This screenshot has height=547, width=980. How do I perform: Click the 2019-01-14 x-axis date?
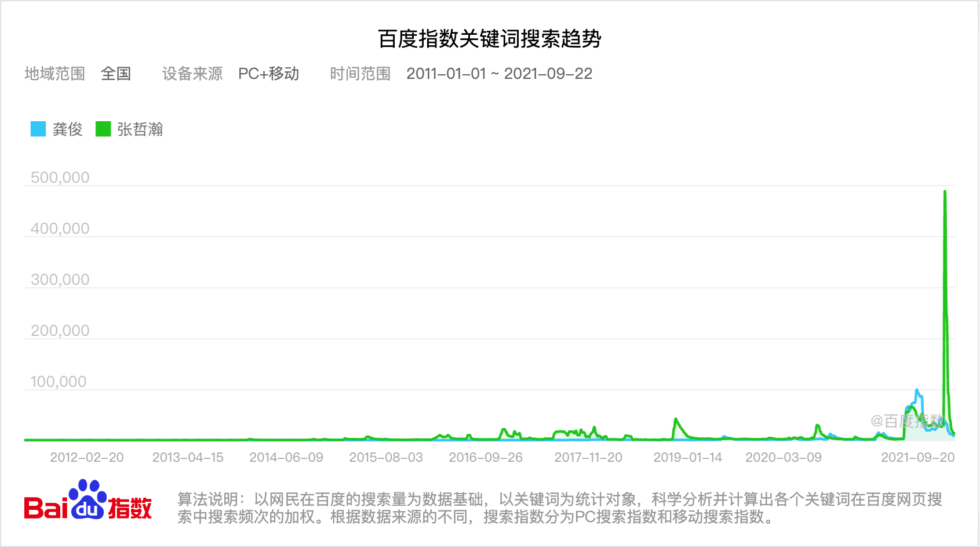688,457
